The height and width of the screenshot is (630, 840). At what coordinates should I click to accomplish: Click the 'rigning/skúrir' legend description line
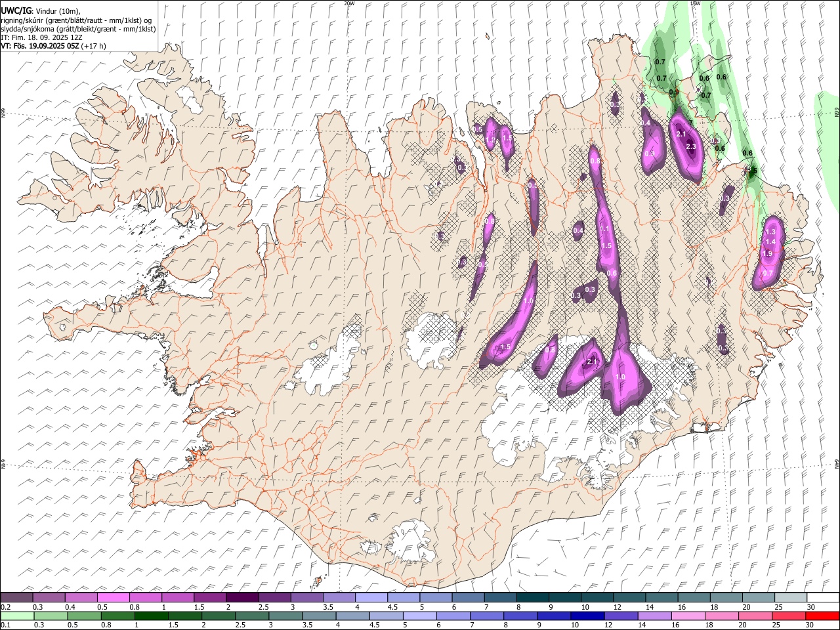click(x=77, y=20)
